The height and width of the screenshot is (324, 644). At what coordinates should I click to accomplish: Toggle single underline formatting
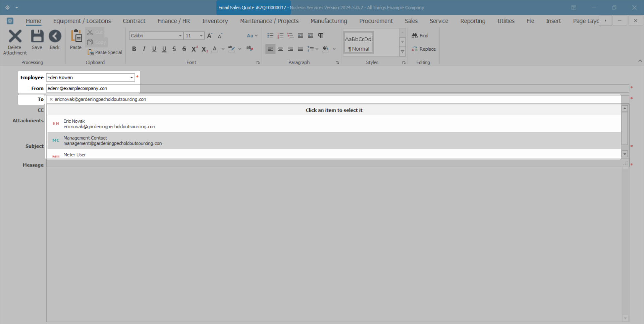[154, 49]
